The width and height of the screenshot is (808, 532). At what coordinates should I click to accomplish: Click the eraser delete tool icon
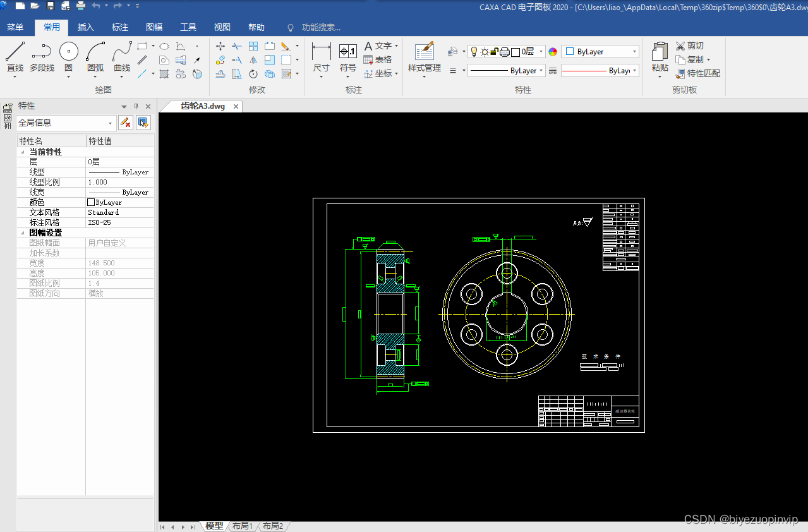[x=286, y=46]
